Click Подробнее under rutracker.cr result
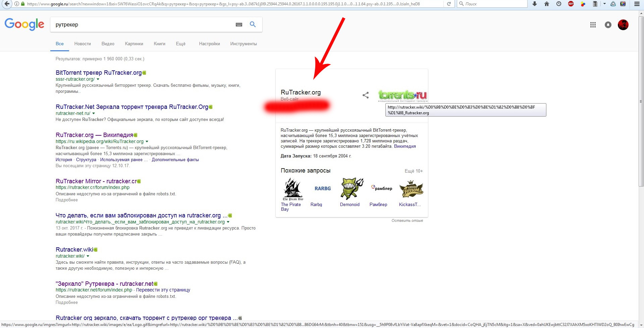 pos(67,200)
